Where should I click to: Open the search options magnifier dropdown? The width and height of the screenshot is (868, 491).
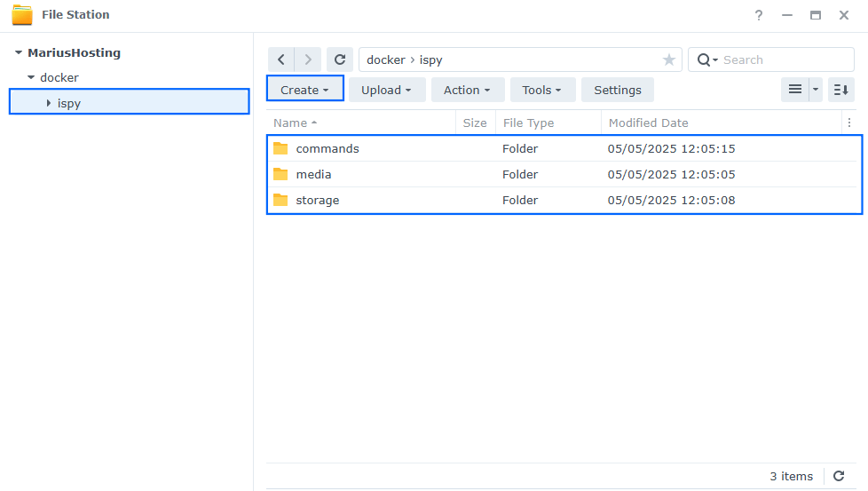[x=707, y=59]
